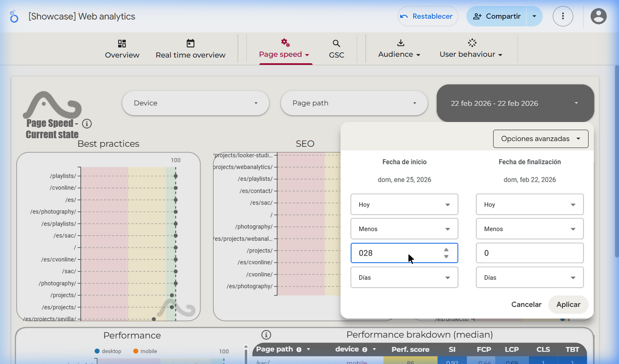The height and width of the screenshot is (364, 619).
Task: Click the Real time overview calendar icon
Action: tap(190, 44)
